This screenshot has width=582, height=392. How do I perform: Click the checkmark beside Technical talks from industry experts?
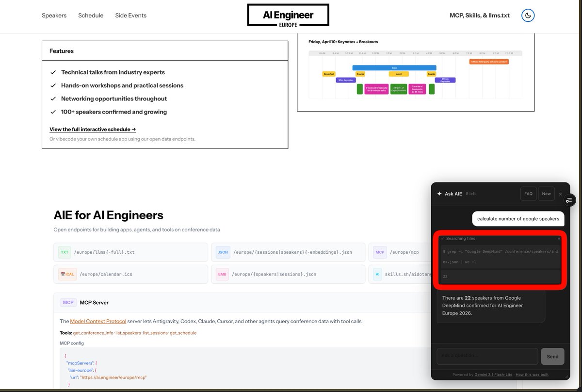pyautogui.click(x=53, y=72)
